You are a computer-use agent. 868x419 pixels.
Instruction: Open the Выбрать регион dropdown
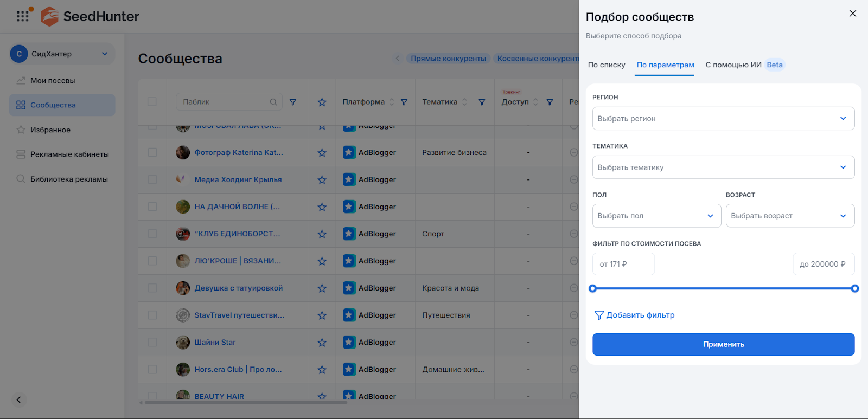tap(723, 119)
